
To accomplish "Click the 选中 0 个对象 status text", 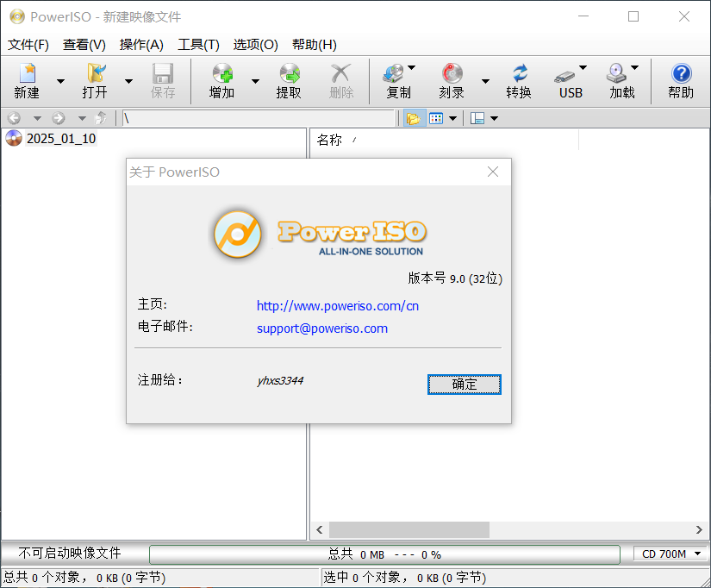I will (x=404, y=578).
